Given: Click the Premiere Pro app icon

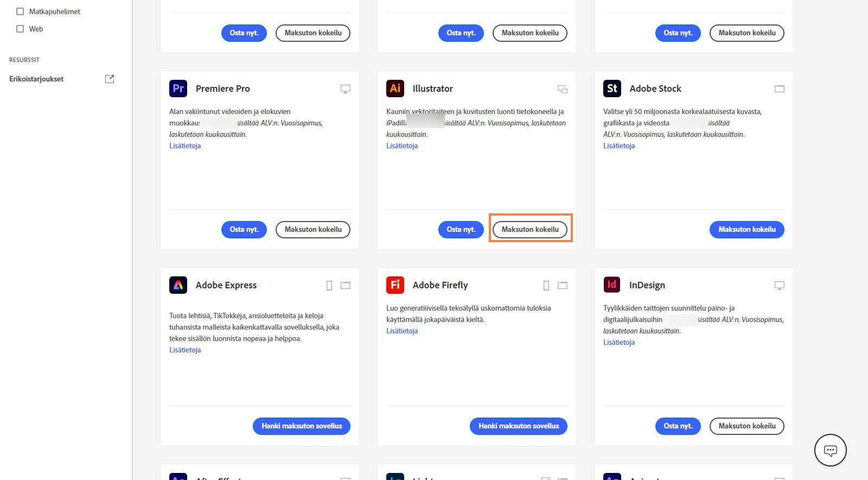Looking at the screenshot, I should [178, 89].
